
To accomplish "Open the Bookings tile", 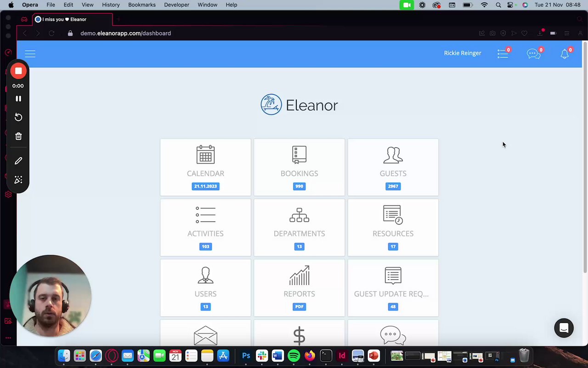I will [299, 167].
